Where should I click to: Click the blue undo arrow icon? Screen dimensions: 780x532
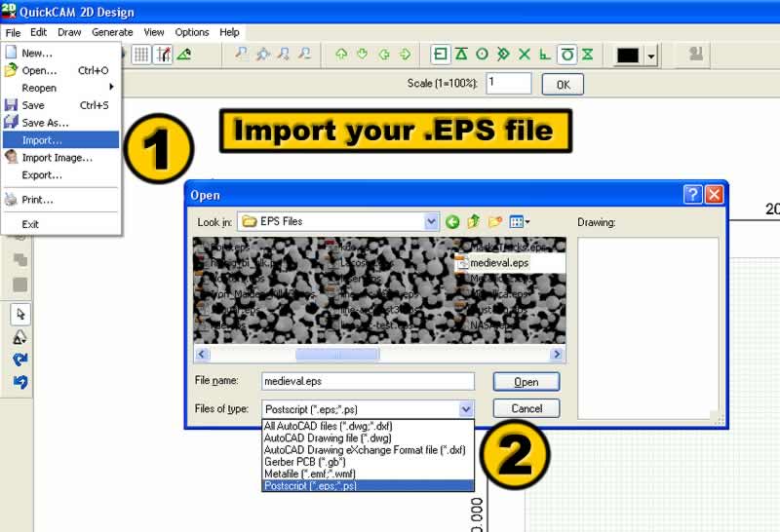(20, 382)
